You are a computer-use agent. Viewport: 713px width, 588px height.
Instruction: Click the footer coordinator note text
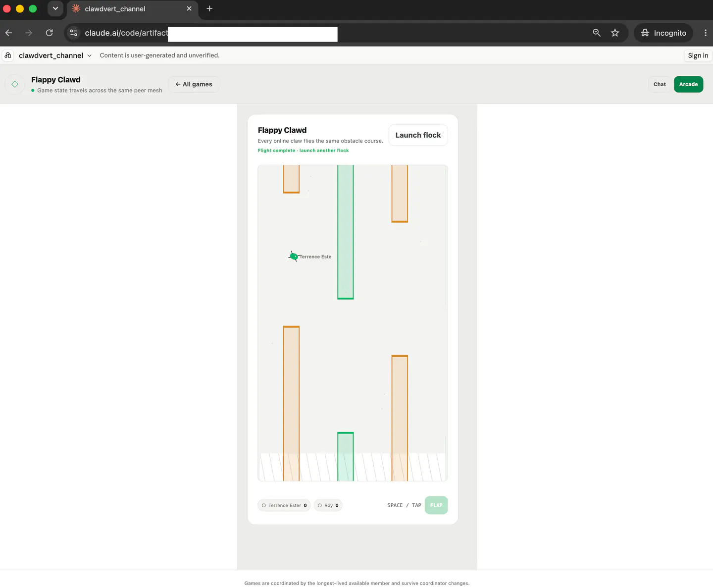[356, 583]
